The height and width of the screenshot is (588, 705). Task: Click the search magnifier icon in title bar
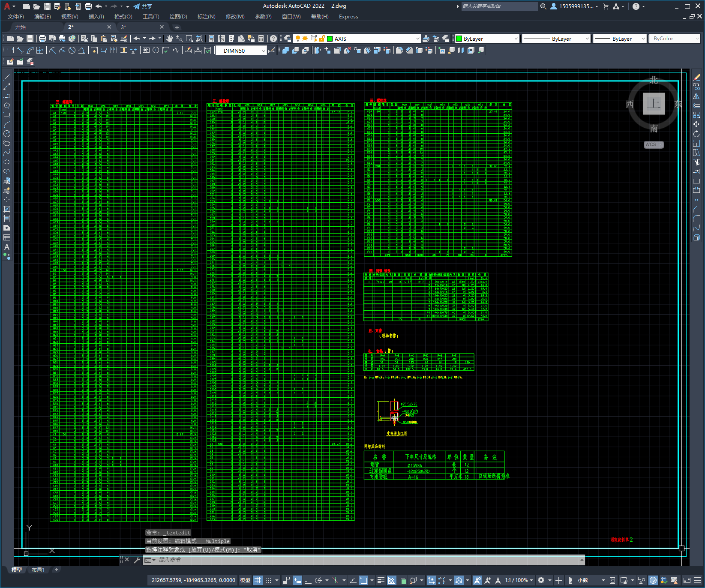click(x=543, y=6)
